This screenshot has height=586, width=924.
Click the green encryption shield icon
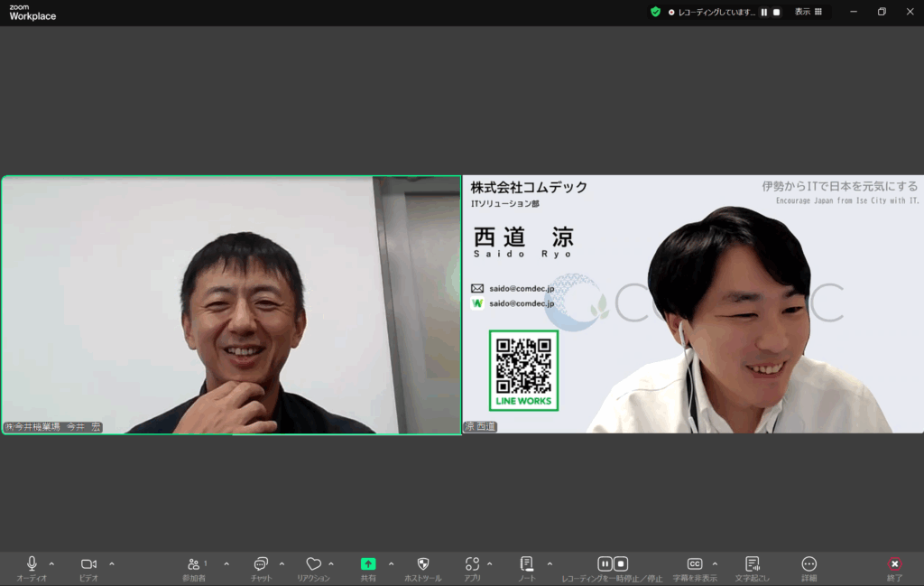pos(656,12)
